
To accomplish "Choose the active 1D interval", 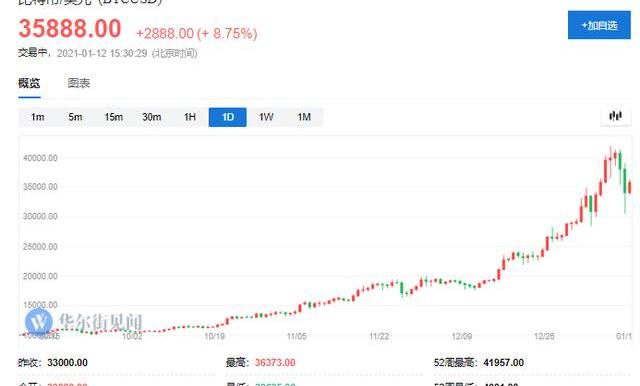I will click(x=228, y=117).
